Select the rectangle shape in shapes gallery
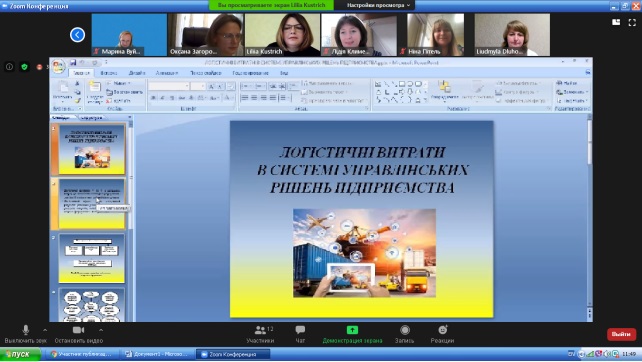The width and height of the screenshot is (642, 362). [402, 84]
